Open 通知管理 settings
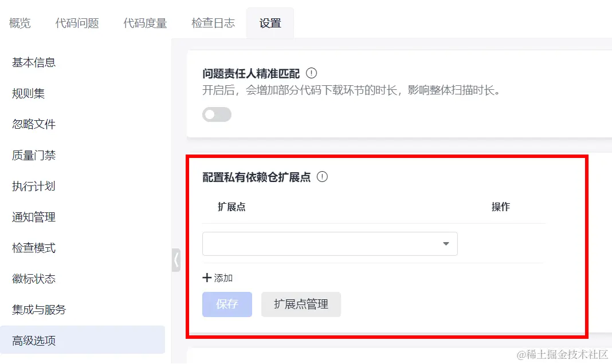612x364 pixels. [x=34, y=217]
